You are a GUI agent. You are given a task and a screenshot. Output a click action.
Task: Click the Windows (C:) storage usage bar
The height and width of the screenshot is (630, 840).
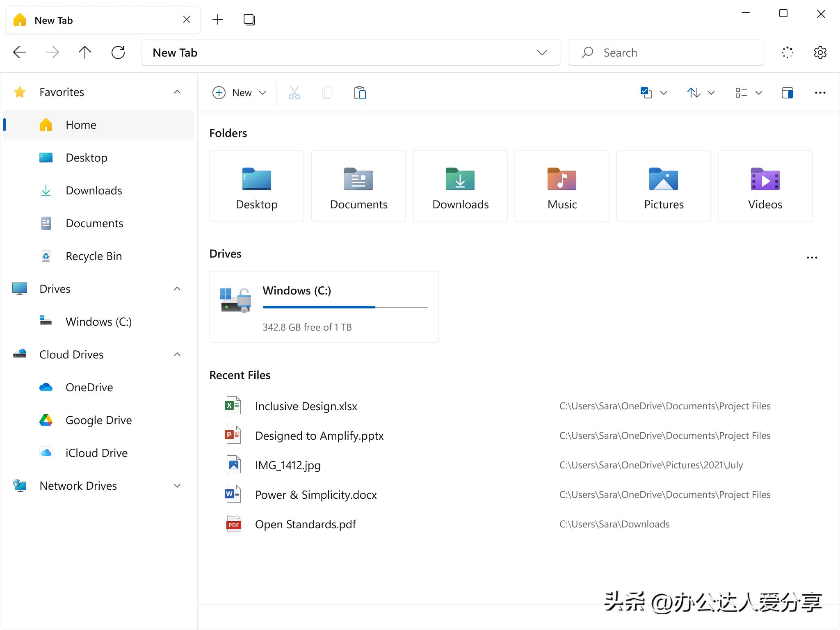pyautogui.click(x=345, y=307)
